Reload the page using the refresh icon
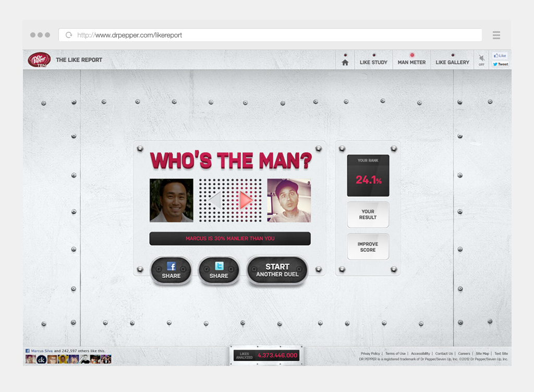The width and height of the screenshot is (534, 392). tap(68, 35)
